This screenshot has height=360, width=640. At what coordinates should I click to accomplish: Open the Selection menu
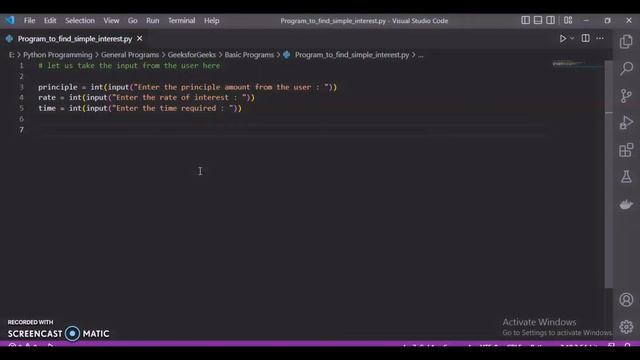(x=80, y=20)
